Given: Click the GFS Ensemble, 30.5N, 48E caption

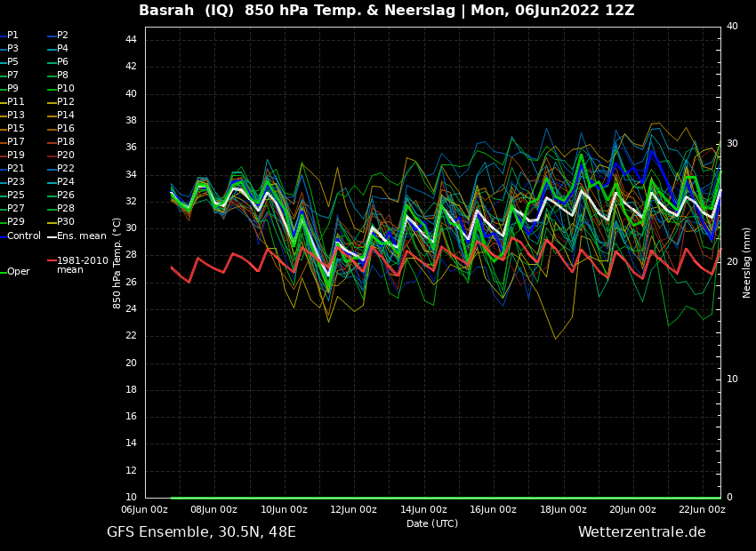Looking at the screenshot, I should coord(201,532).
